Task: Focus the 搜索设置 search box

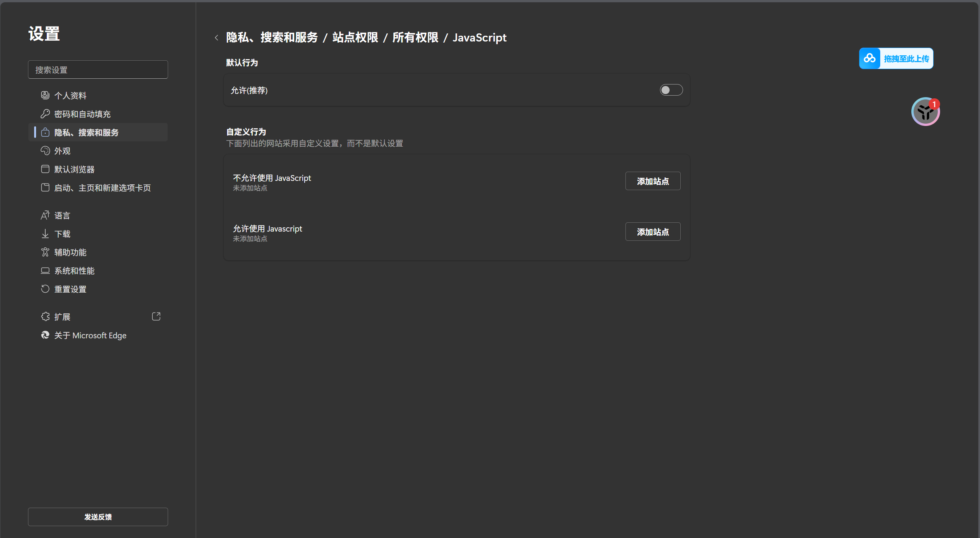Action: 98,70
